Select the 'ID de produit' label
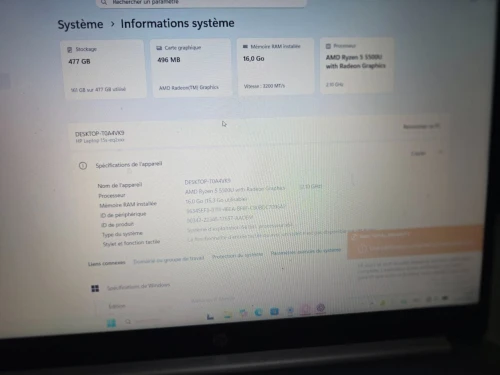Screen dimensions: 500x375 [x=117, y=224]
